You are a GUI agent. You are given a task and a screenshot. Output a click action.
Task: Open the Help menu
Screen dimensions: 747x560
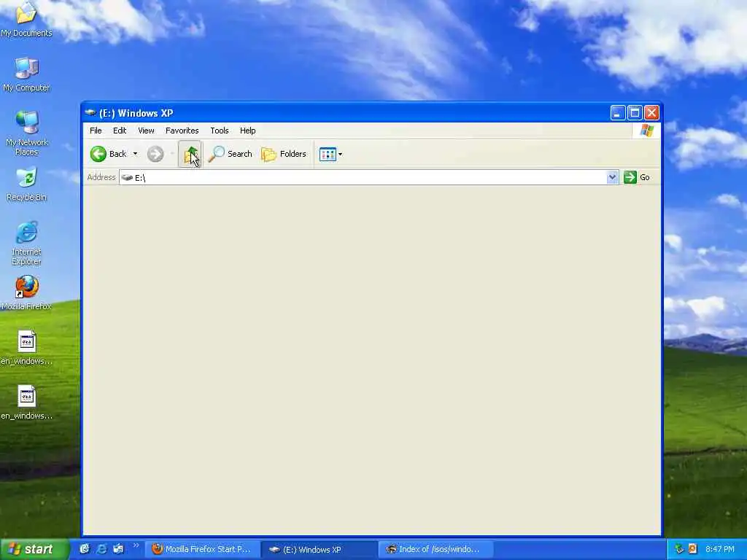[248, 131]
